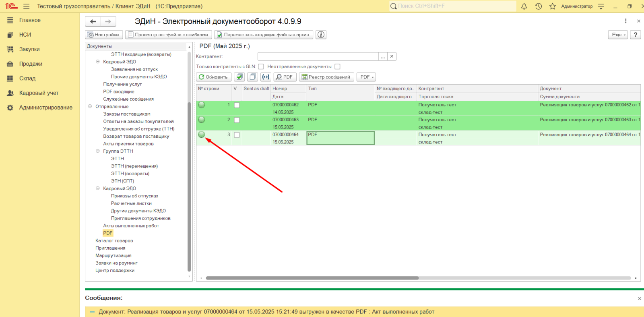Select Расчетные листки tree item
The width and height of the screenshot is (644, 317).
pyautogui.click(x=131, y=203)
